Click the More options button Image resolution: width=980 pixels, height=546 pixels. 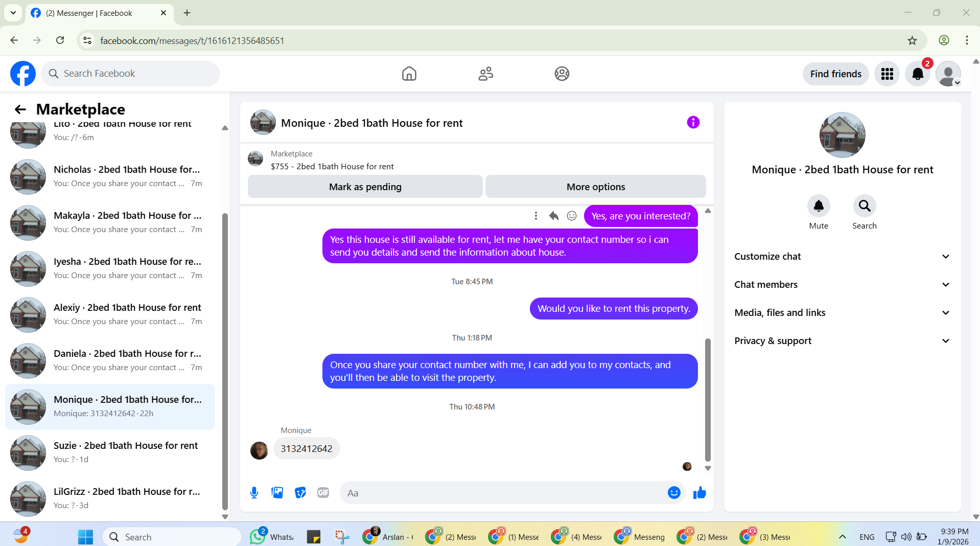click(x=595, y=187)
